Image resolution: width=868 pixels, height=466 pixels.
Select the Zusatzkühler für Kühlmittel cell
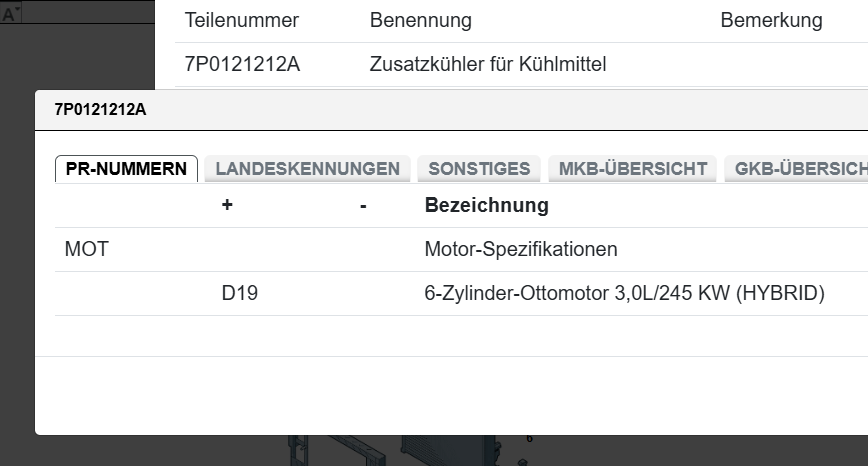488,65
